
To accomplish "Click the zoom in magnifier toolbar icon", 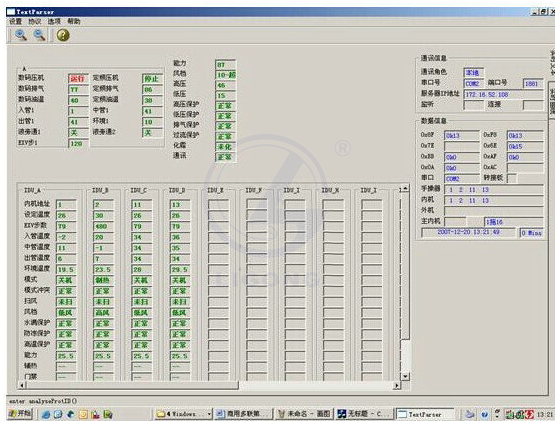I will (21, 35).
